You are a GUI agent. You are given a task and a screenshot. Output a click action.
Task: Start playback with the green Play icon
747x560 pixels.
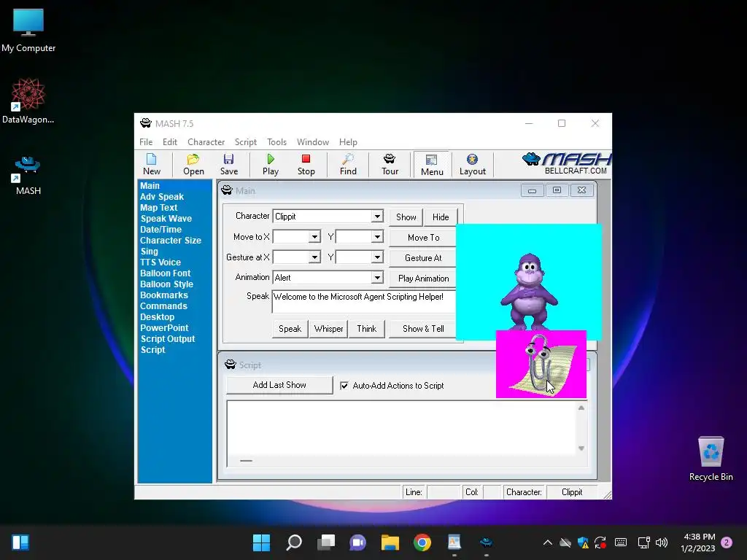[x=270, y=165]
